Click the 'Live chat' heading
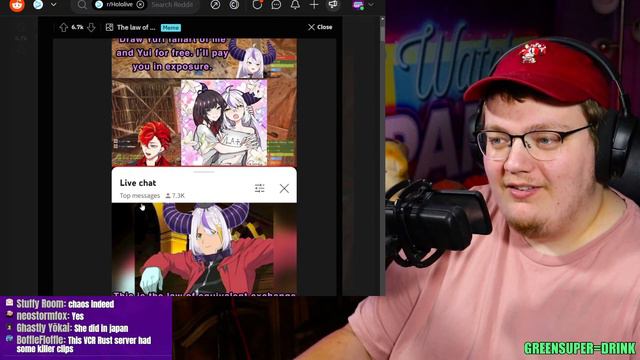Image resolution: width=640 pixels, height=360 pixels. tap(138, 183)
